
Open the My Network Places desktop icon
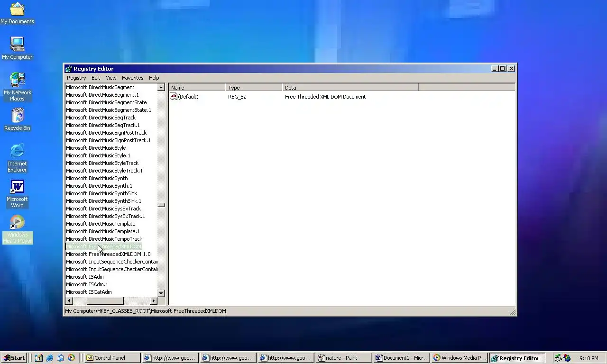tap(17, 87)
